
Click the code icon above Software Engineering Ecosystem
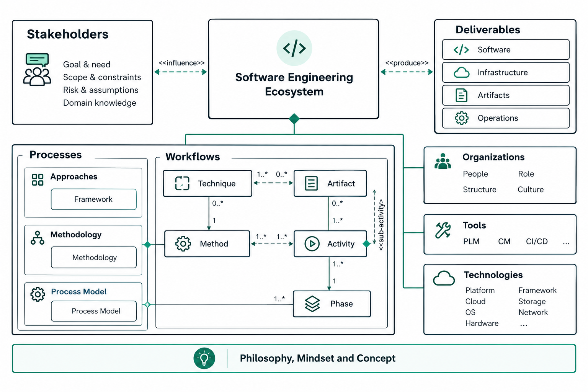(294, 48)
